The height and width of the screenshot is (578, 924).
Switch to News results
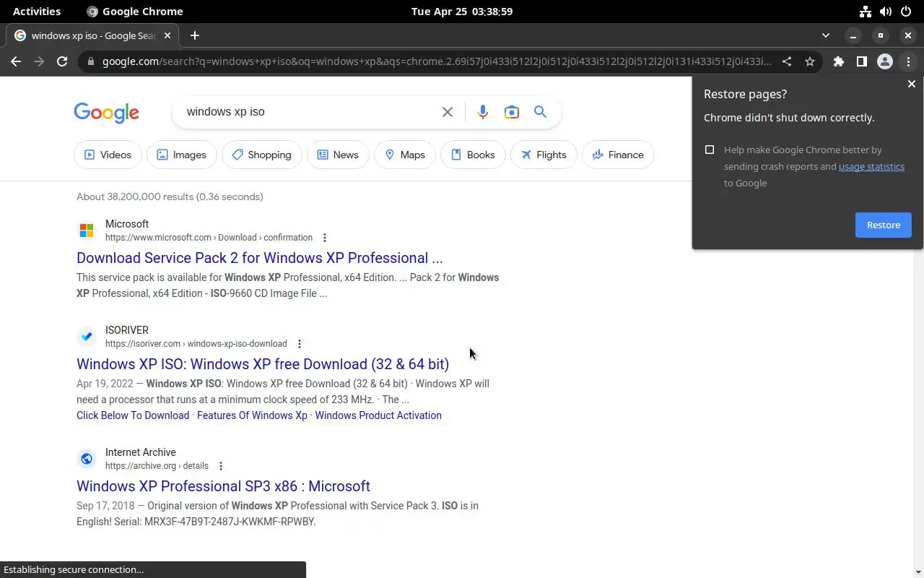pyautogui.click(x=338, y=155)
